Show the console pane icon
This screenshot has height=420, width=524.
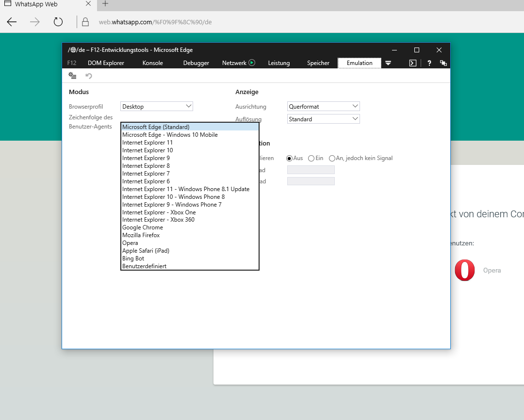coord(413,63)
